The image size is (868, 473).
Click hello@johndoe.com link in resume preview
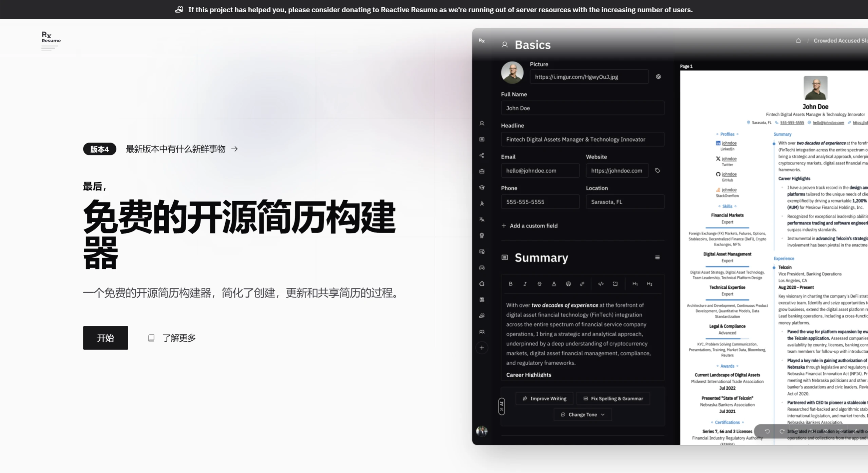click(828, 123)
